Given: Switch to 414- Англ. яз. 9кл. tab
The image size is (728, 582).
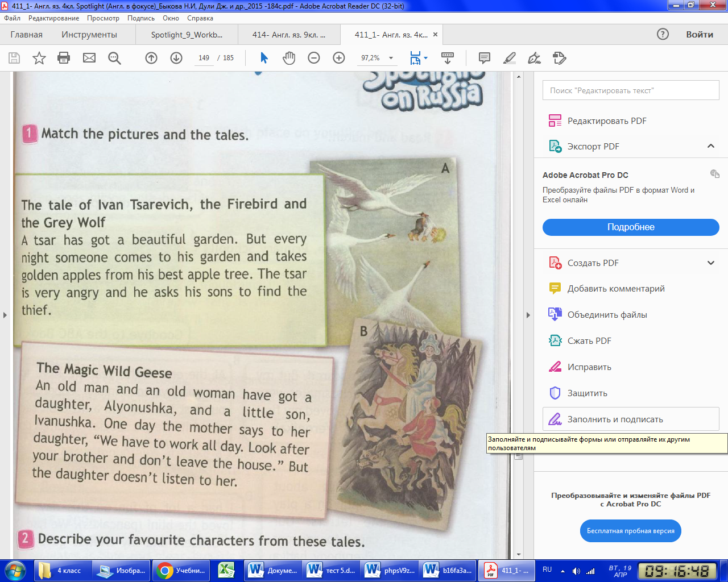Looking at the screenshot, I should point(289,35).
